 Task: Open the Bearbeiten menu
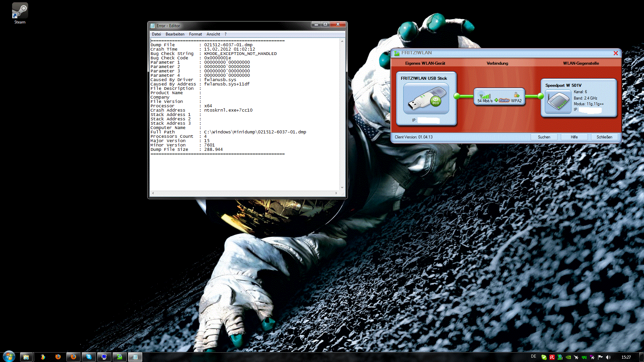click(175, 34)
